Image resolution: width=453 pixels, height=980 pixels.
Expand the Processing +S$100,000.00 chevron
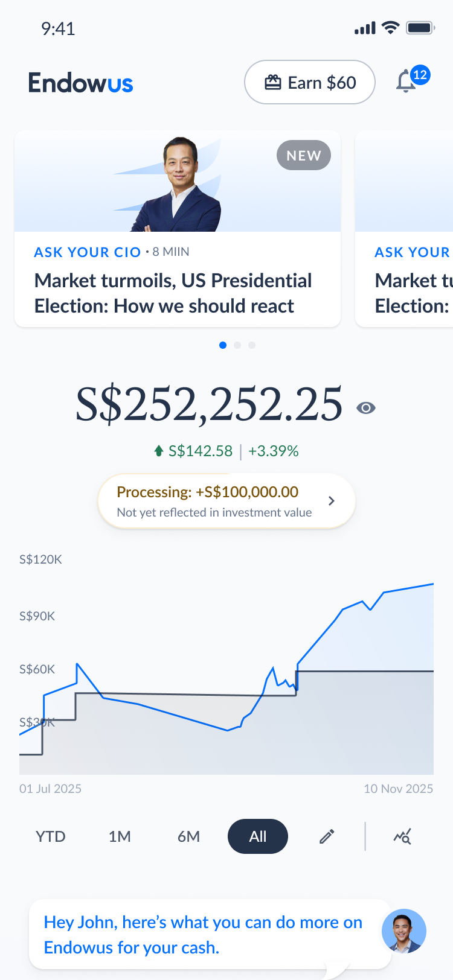(331, 501)
